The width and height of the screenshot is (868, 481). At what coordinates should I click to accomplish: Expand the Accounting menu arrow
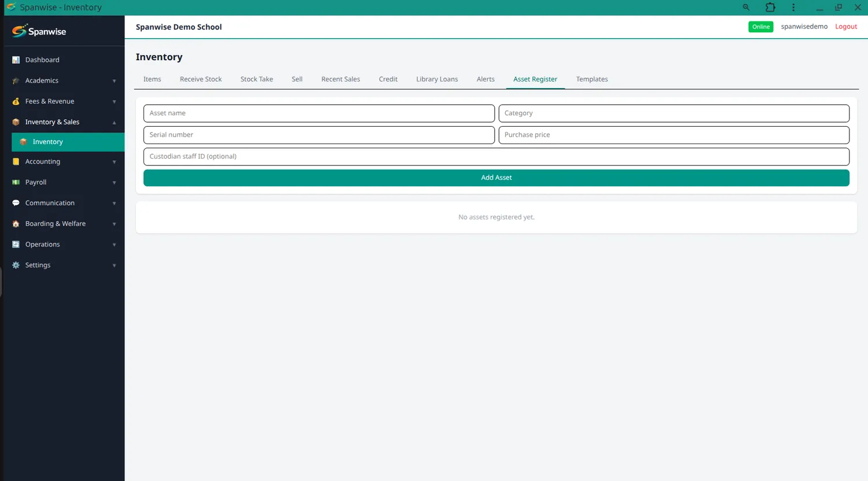[114, 162]
